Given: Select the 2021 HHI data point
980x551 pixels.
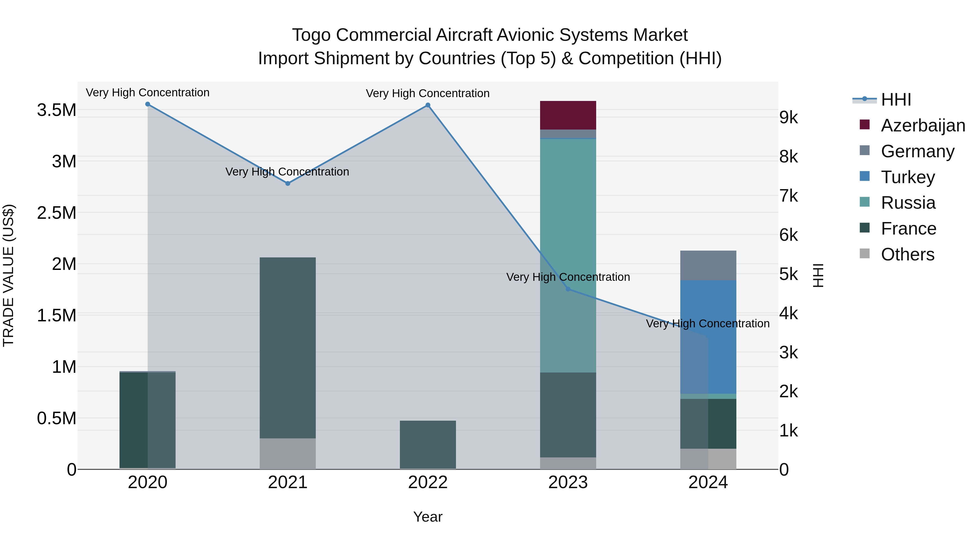Looking at the screenshot, I should pyautogui.click(x=288, y=183).
